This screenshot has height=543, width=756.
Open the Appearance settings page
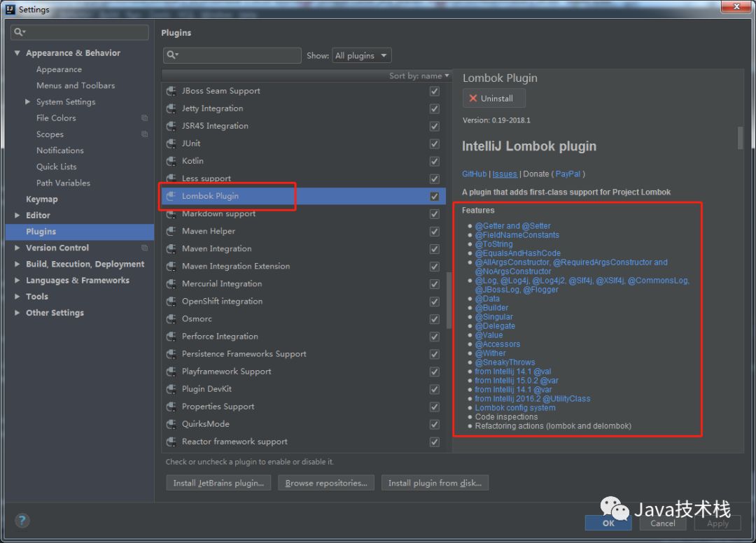click(x=59, y=69)
